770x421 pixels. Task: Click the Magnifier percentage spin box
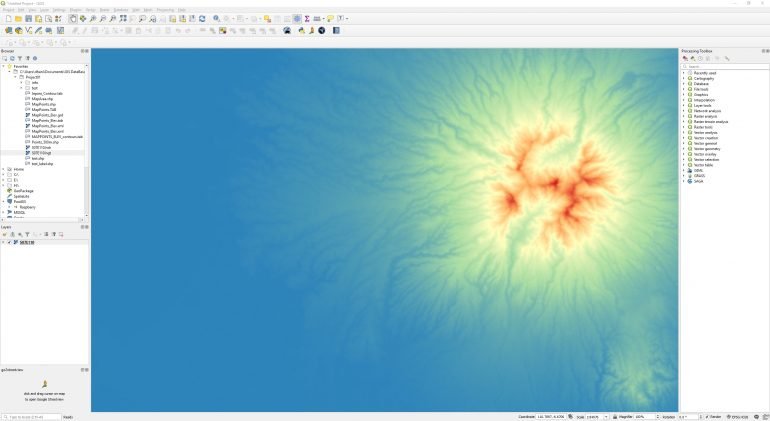click(x=647, y=417)
